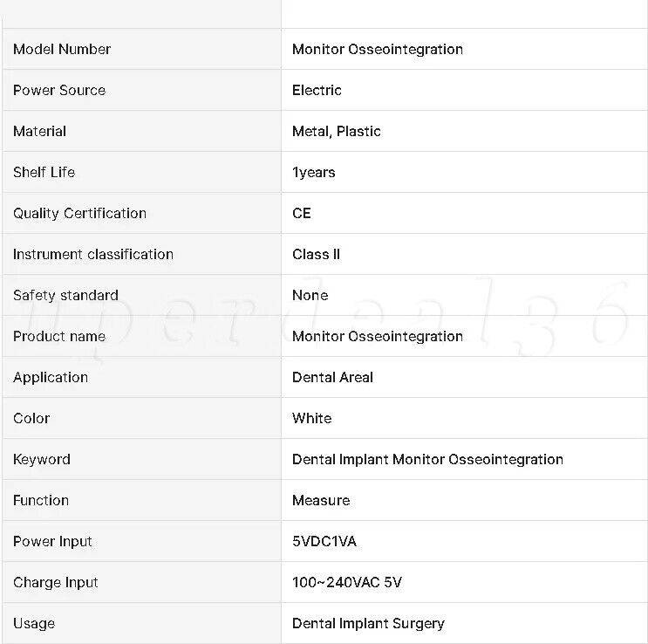Screen dimensions: 648x644
Task: Click the Product name label
Action: tap(59, 336)
